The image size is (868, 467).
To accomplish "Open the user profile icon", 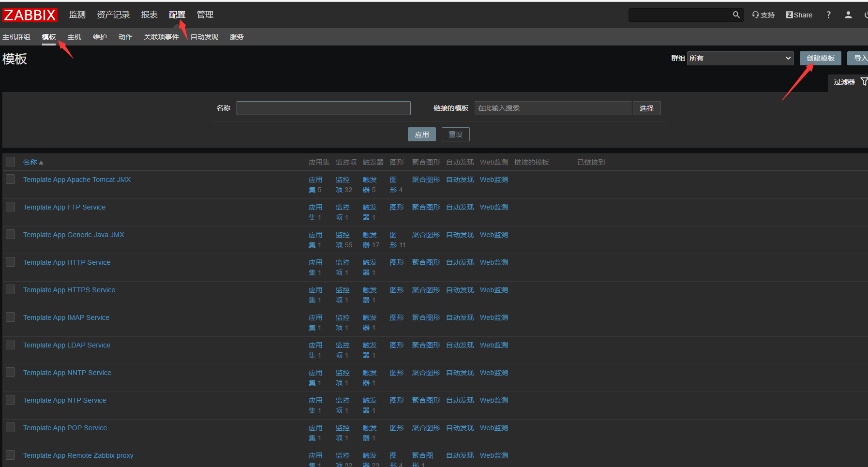I will (848, 15).
